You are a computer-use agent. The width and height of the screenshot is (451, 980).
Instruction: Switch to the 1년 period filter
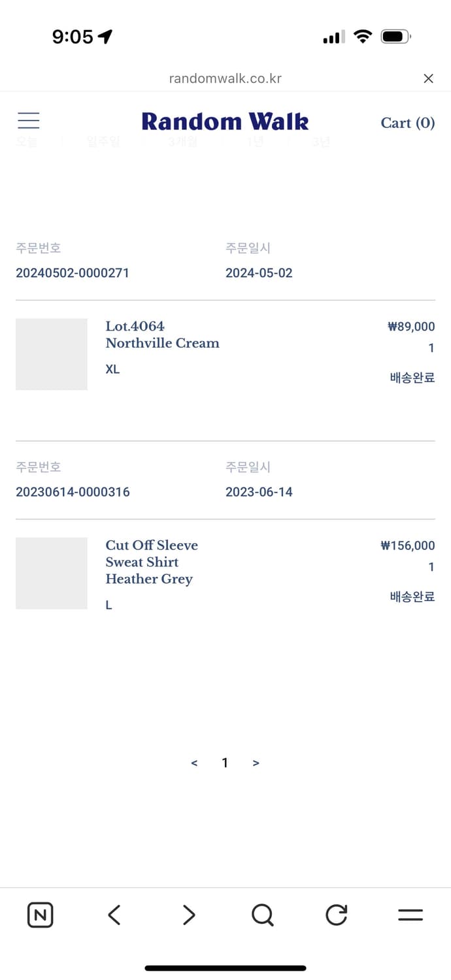coord(254,142)
